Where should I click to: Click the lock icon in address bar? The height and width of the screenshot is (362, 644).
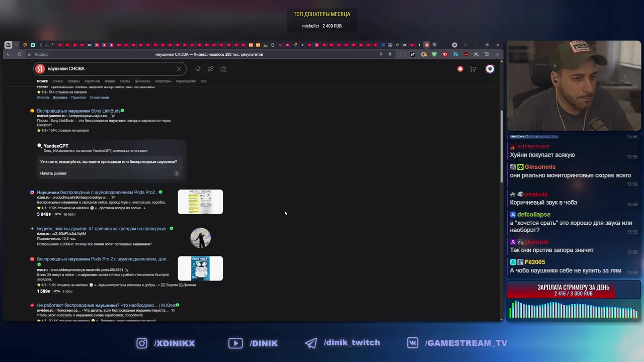29,54
